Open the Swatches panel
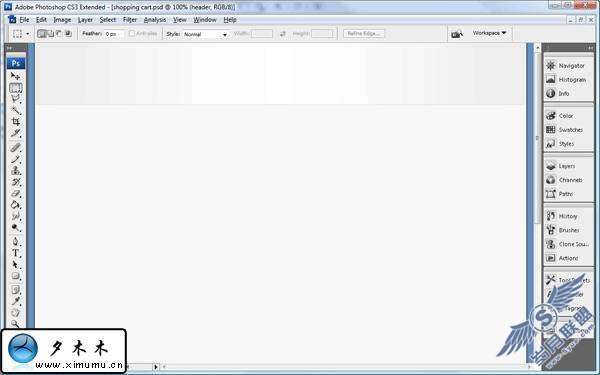This screenshot has height=375, width=600. tap(568, 130)
